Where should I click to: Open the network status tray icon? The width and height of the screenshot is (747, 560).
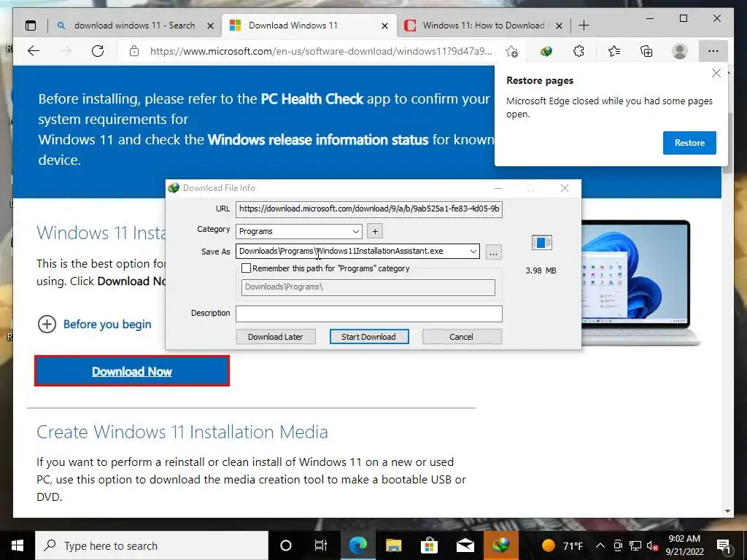click(x=635, y=545)
